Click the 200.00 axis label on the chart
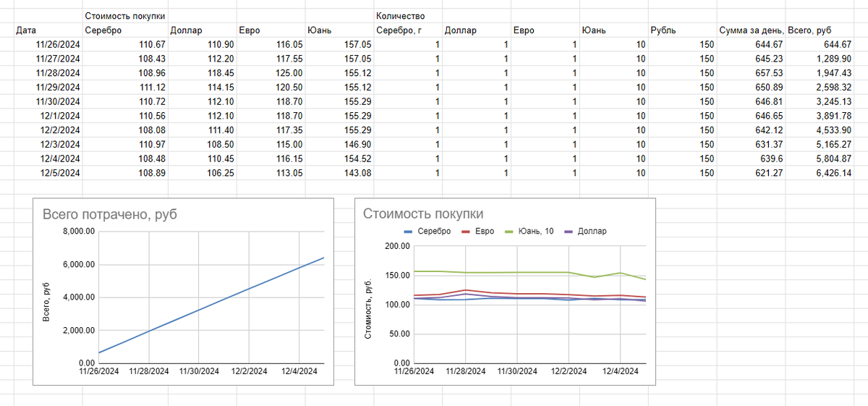 pyautogui.click(x=396, y=246)
